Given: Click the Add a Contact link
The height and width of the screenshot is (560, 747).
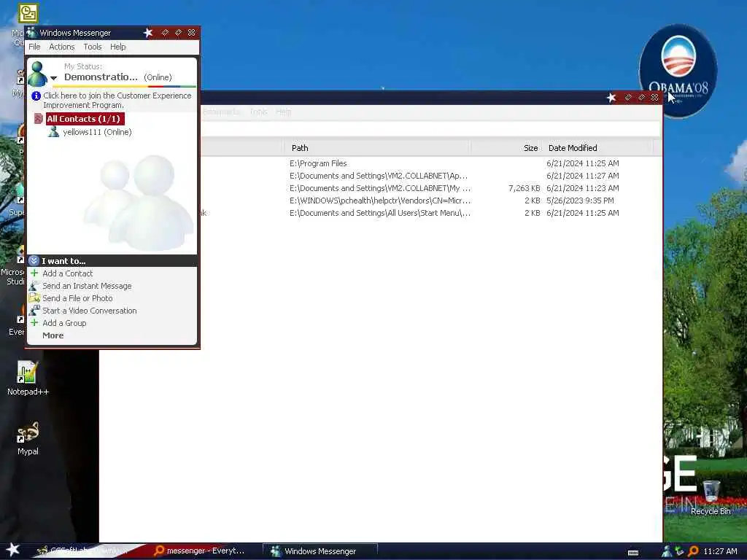Looking at the screenshot, I should tap(68, 273).
